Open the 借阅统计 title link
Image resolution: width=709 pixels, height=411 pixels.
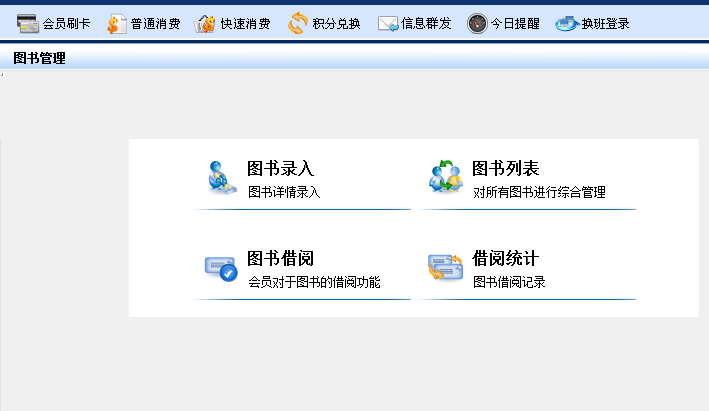pos(505,258)
